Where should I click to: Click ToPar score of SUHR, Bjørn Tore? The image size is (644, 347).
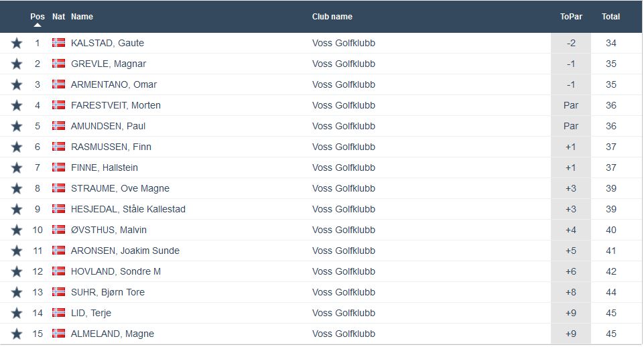click(570, 292)
